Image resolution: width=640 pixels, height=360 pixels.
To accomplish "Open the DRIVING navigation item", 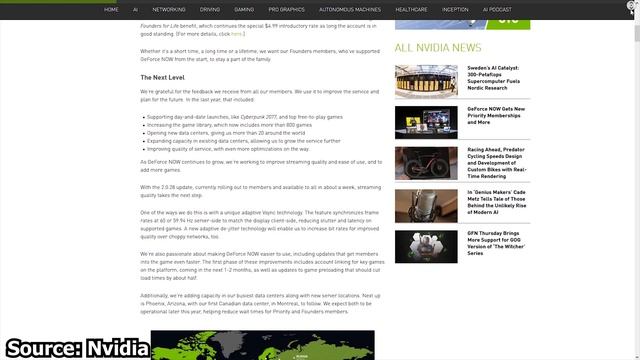I will pyautogui.click(x=210, y=9).
